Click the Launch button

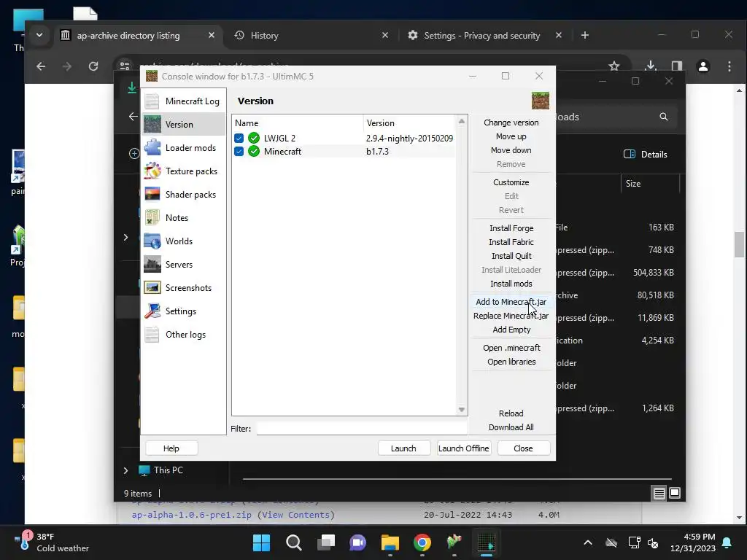(403, 448)
